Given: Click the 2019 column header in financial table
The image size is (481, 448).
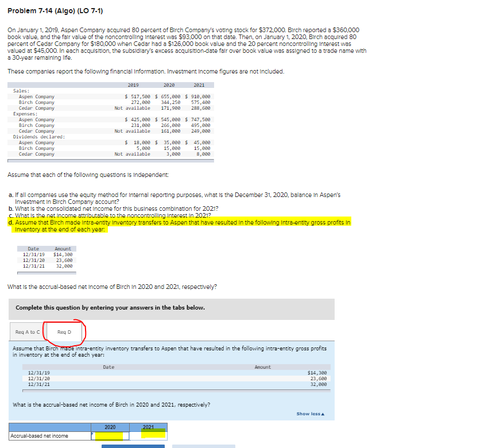Looking at the screenshot, I should pyautogui.click(x=133, y=85).
